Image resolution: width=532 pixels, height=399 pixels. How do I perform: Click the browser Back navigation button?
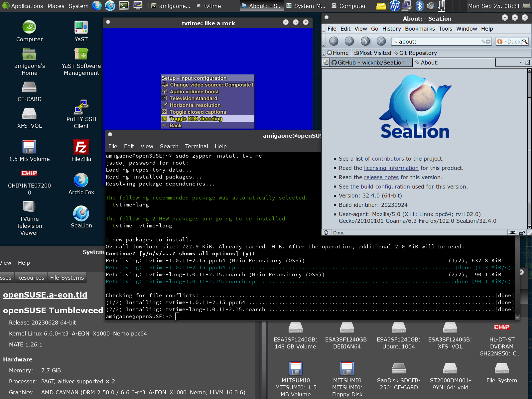pyautogui.click(x=333, y=41)
